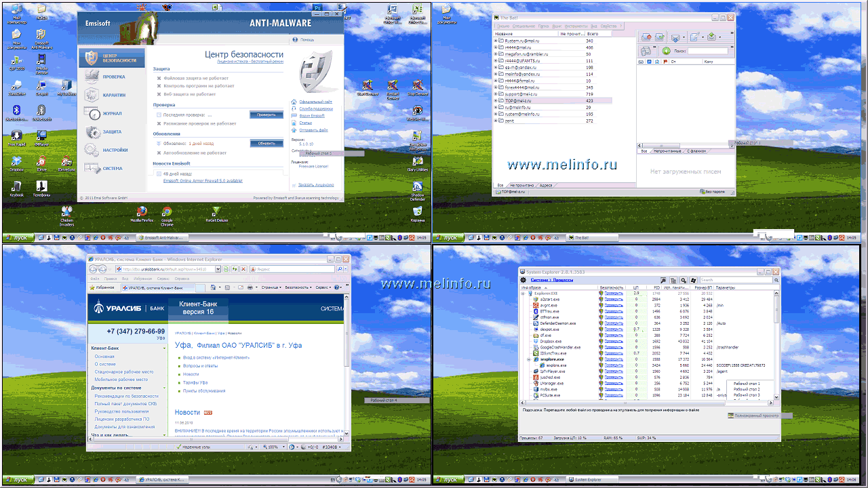This screenshot has width=868, height=488.
Task: Click Проверить link for Dropbox.exe
Action: click(614, 341)
